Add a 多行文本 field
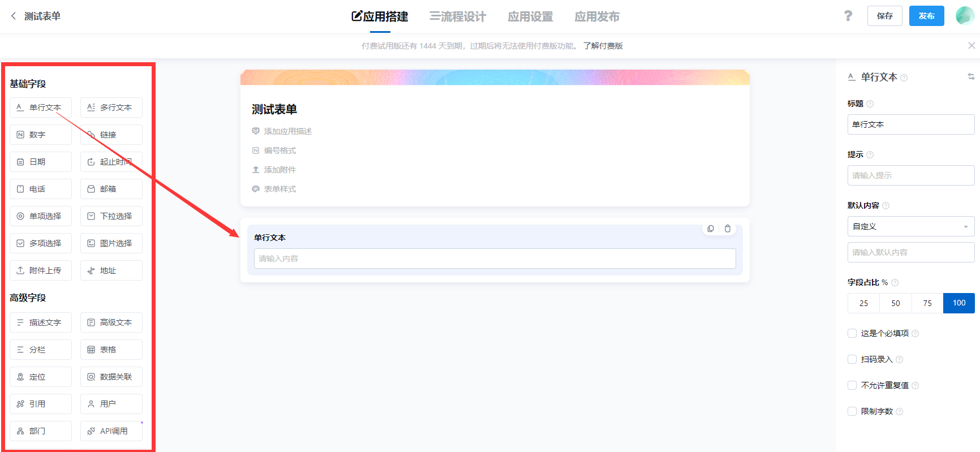This screenshot has height=452, width=980. 111,107
